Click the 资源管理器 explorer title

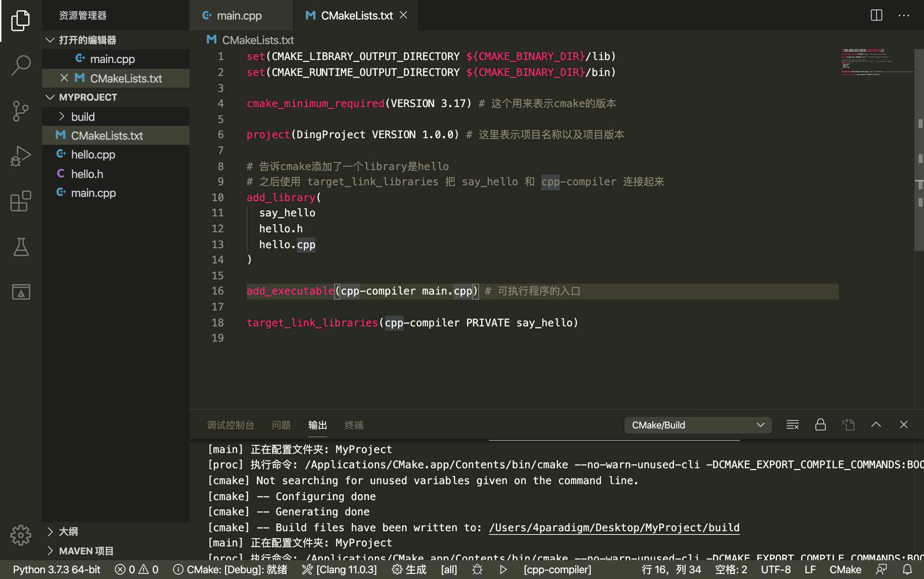pos(83,15)
